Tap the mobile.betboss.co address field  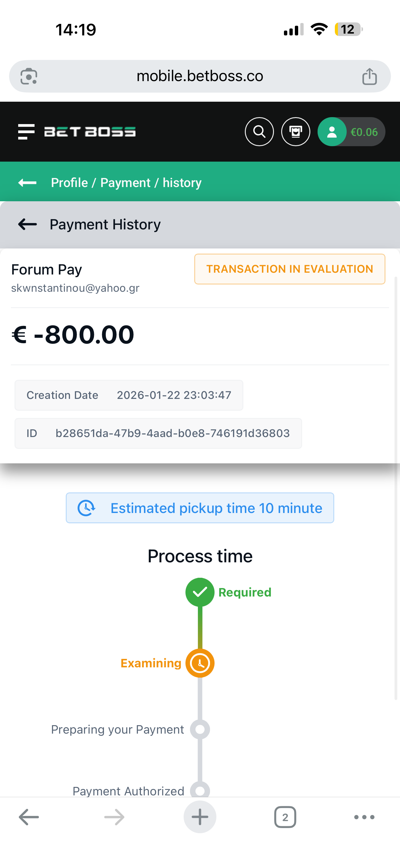point(200,76)
